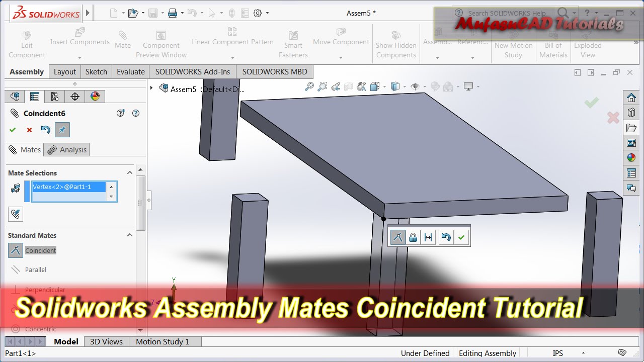Screen dimensions: 644x362
Task: Click the entities to mate icon
Action: pos(16,188)
